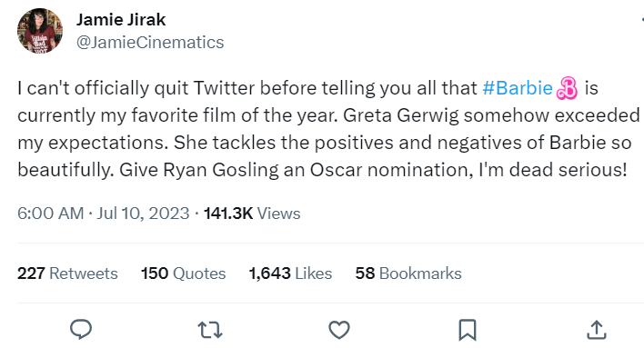Click the 6:00 AM timestamp
Screen dimensions: 644x348
[x=51, y=214]
